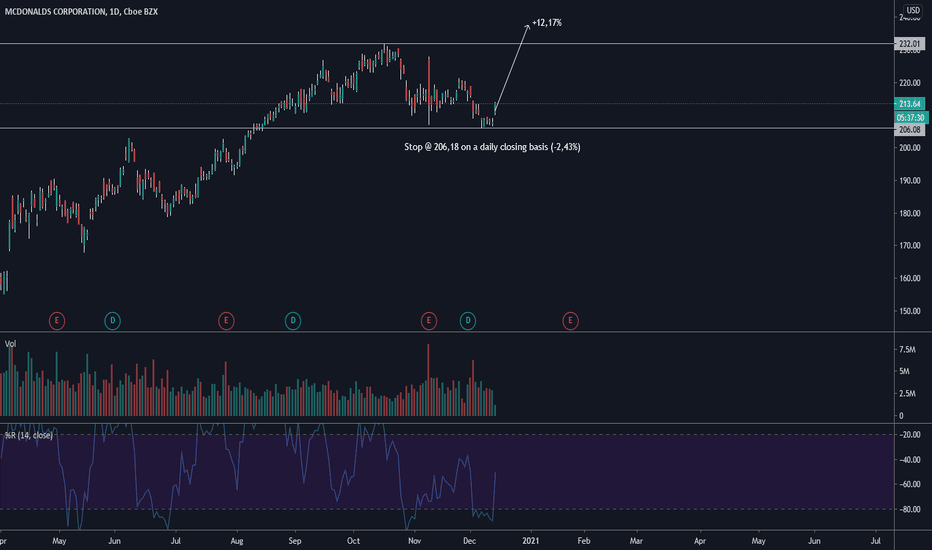Screen dimensions: 932x550
Task: Click the 200.00 price axis label
Action: click(x=910, y=147)
